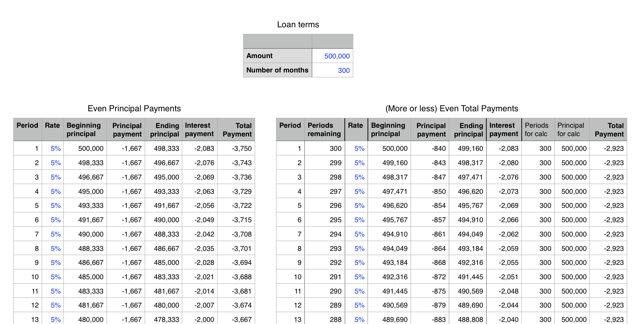Click the -868 principal payment cell
Screen dimensions: 644x324
(x=430, y=262)
